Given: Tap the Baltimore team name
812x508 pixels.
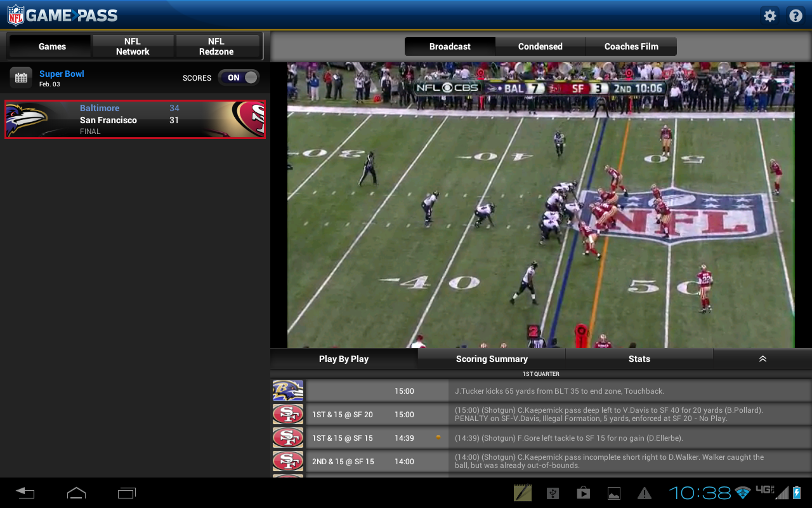Looking at the screenshot, I should click(x=100, y=108).
